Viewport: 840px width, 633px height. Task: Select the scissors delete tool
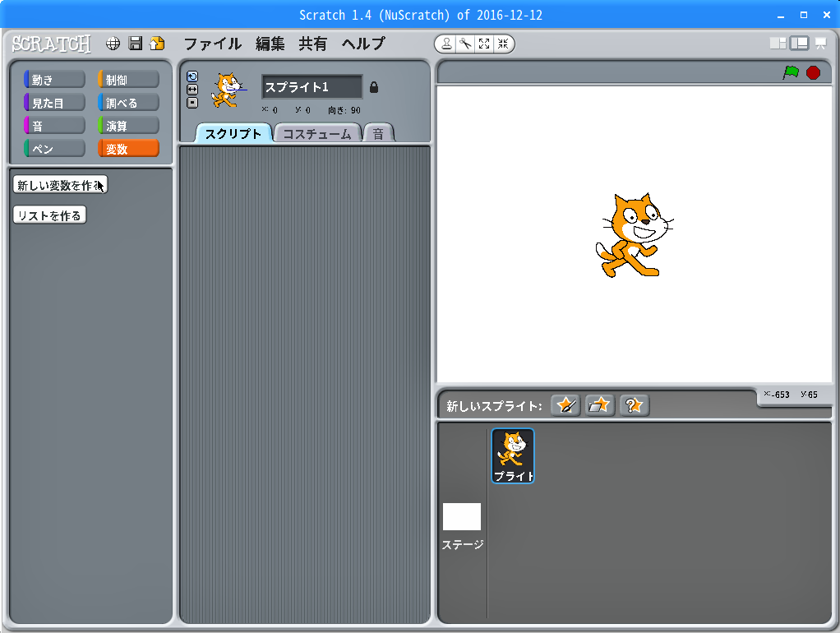click(465, 44)
